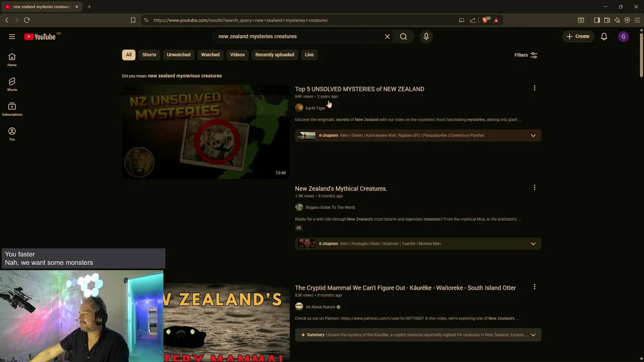The height and width of the screenshot is (362, 644).
Task: Open the browser main menu
Action: [637, 20]
